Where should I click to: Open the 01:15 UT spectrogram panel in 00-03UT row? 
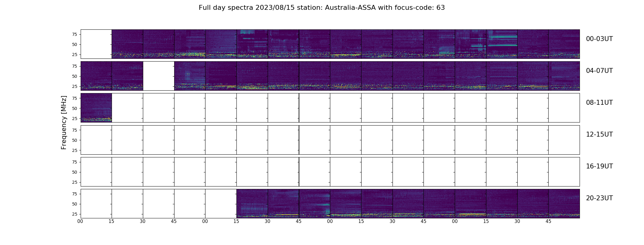pyautogui.click(x=252, y=44)
